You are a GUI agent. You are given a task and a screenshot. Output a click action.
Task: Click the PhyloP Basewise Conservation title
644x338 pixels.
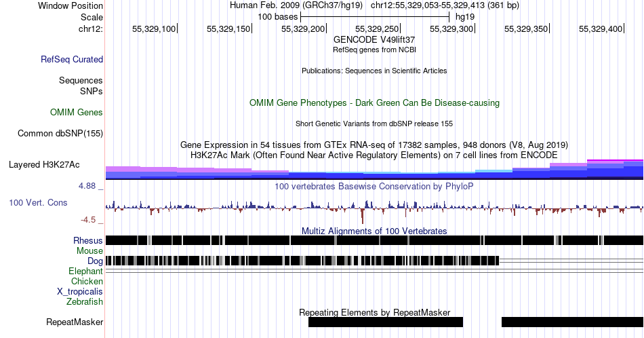tap(374, 186)
